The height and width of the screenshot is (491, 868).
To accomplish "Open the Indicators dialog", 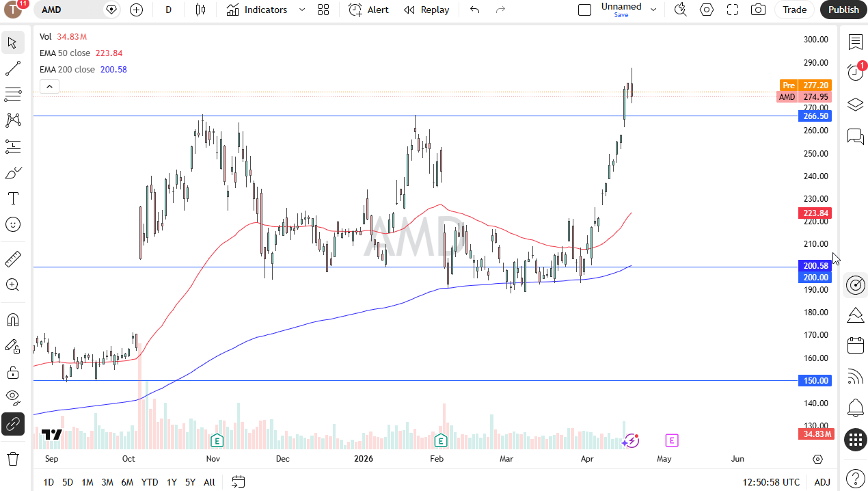I will (258, 10).
